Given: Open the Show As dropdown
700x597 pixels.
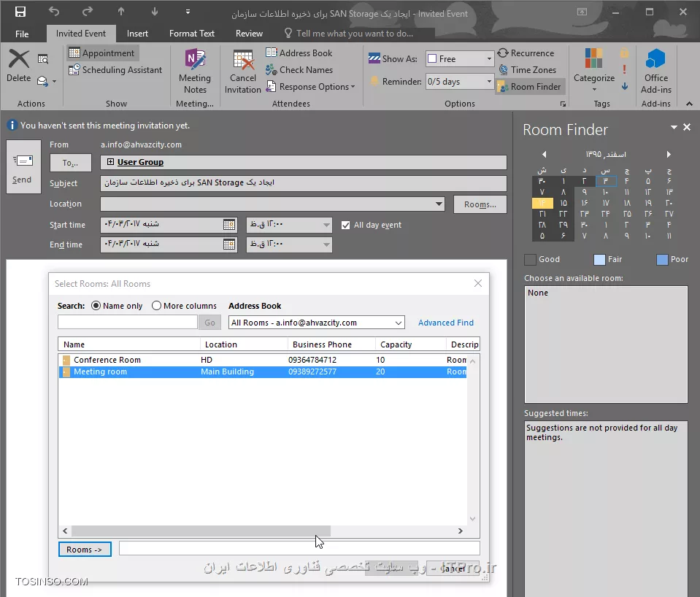Looking at the screenshot, I should [x=489, y=59].
